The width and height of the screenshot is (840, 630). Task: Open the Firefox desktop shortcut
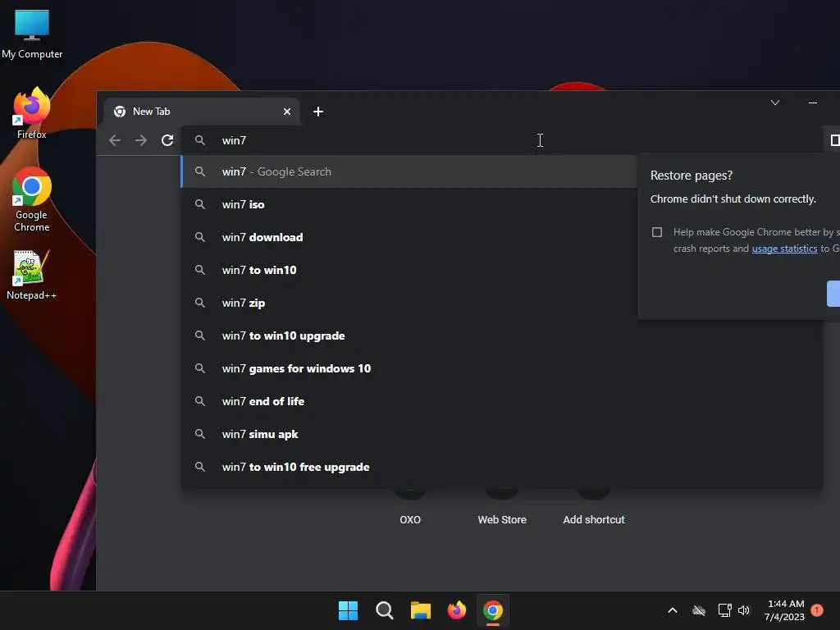pos(32,113)
